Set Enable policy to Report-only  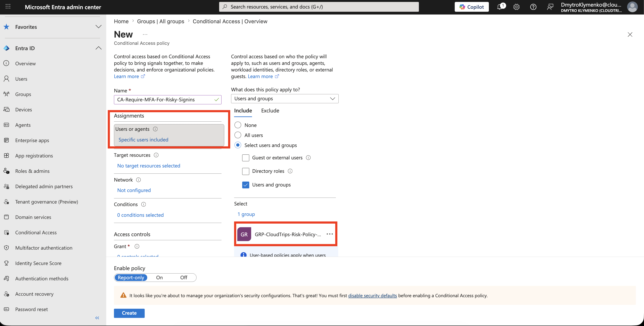coord(131,278)
